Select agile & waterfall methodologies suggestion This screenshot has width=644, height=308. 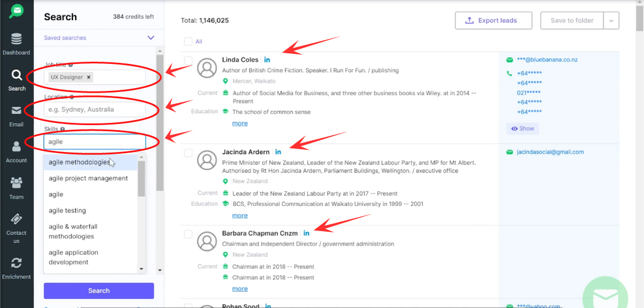tap(90, 231)
